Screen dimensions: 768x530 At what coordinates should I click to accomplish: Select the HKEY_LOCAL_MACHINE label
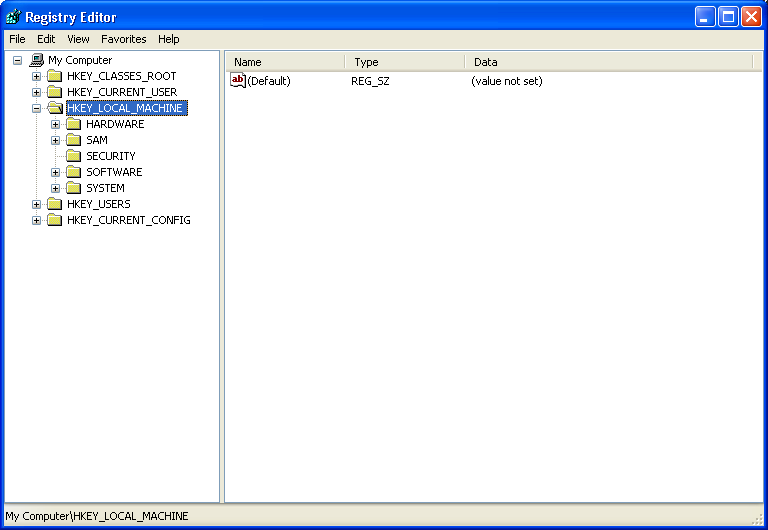[x=127, y=108]
